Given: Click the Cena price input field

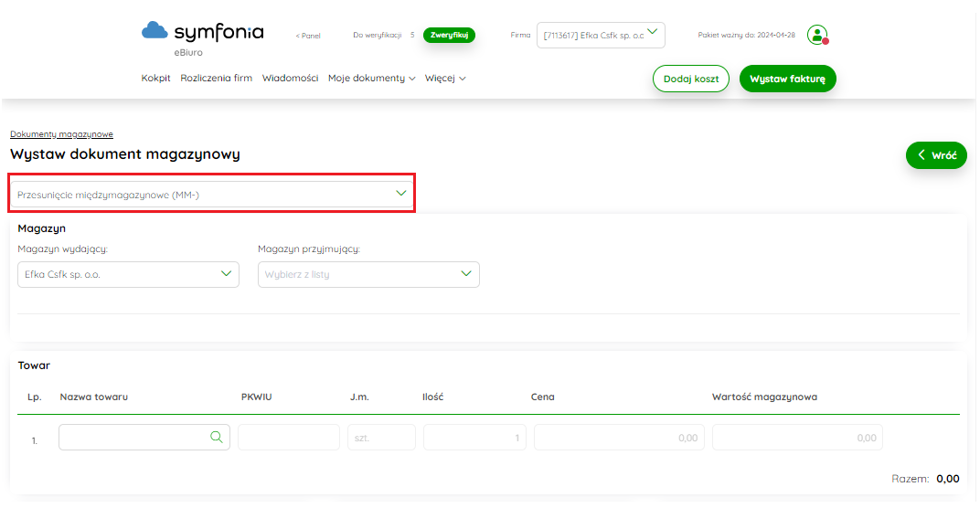Looking at the screenshot, I should click(619, 438).
